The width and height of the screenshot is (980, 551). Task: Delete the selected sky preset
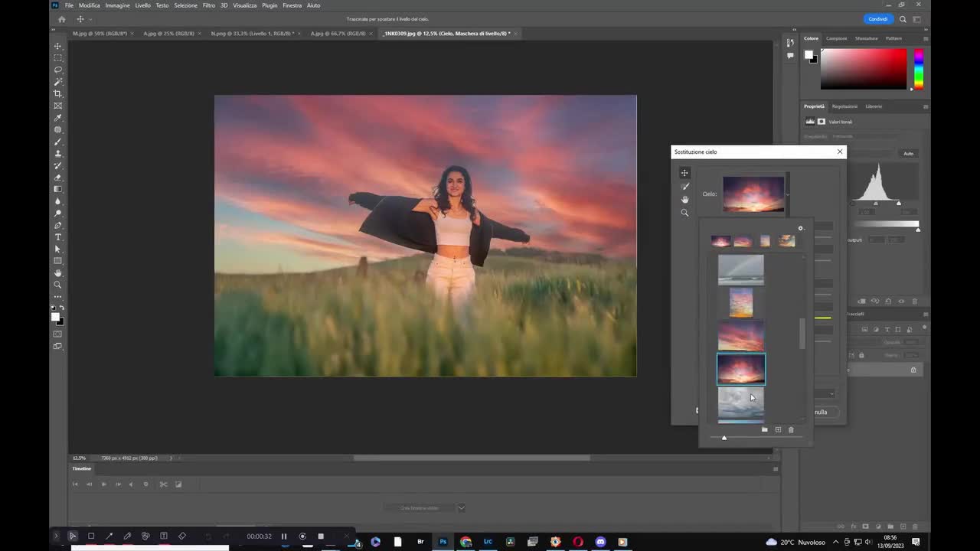coord(791,430)
